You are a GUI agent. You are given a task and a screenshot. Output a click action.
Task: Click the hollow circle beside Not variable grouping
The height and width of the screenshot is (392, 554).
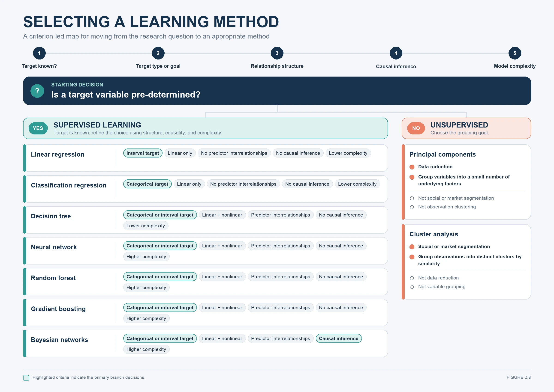tap(412, 287)
